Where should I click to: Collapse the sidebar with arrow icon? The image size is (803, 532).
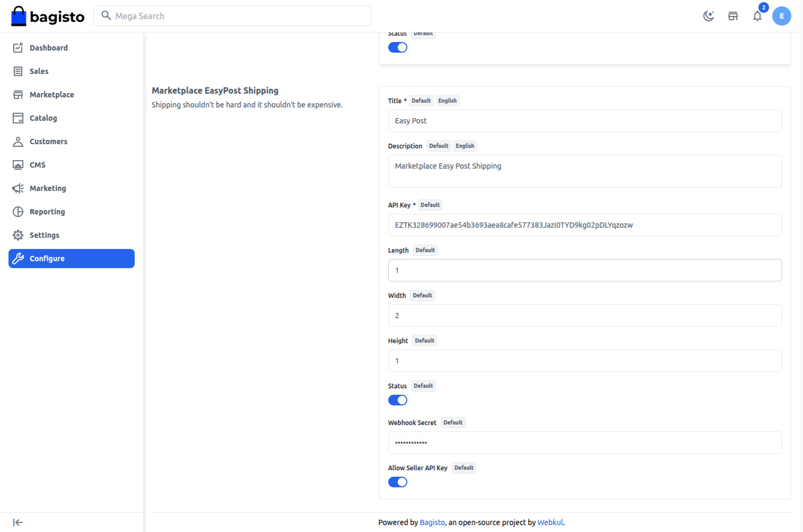pyautogui.click(x=18, y=522)
